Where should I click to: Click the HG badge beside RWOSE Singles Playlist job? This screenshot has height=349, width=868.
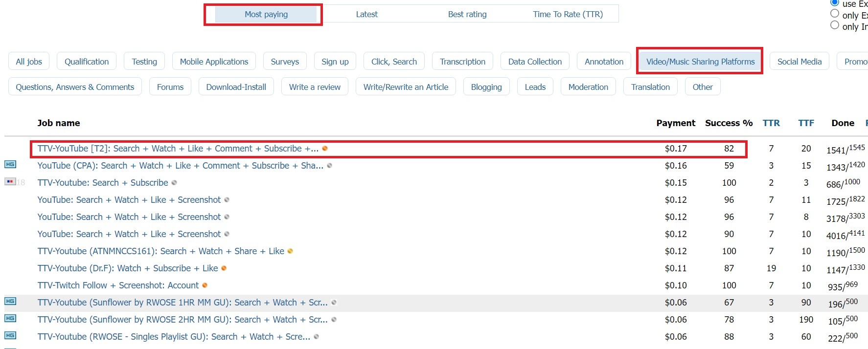(10, 335)
